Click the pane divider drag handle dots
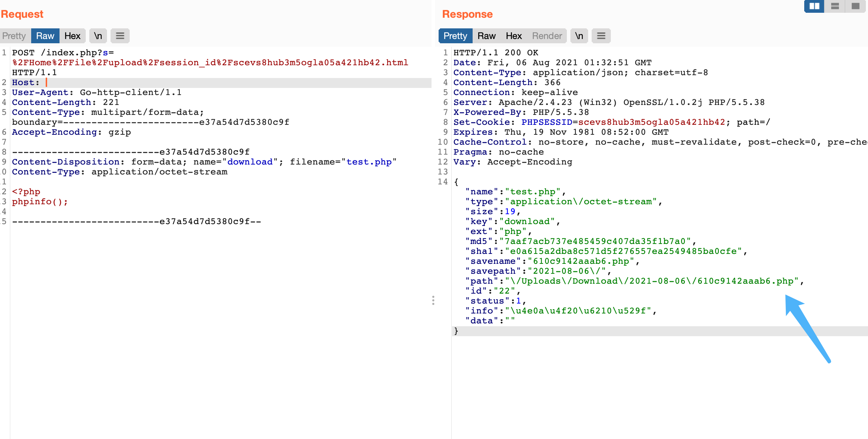 coord(433,300)
